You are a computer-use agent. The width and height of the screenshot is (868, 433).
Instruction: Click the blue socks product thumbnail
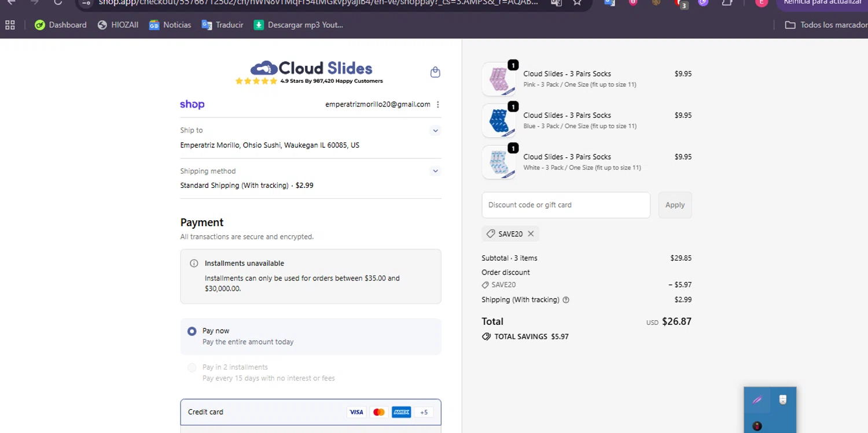coord(499,121)
